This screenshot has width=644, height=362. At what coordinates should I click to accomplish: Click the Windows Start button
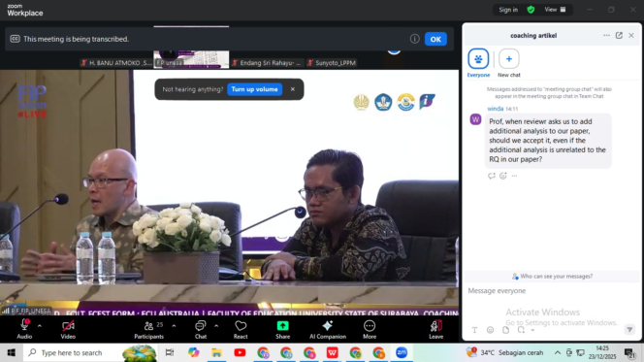click(11, 352)
